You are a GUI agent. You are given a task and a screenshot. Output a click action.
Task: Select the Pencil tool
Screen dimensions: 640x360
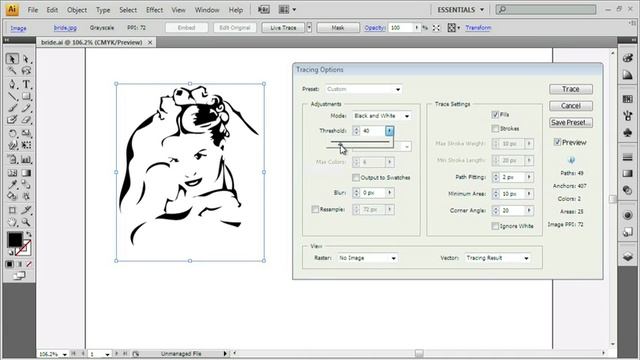pos(26,108)
